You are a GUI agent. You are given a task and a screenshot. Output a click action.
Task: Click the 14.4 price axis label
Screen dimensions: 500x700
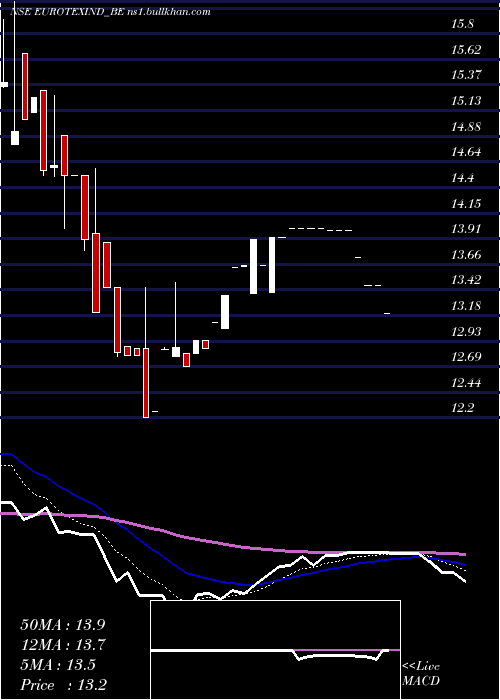pos(462,178)
